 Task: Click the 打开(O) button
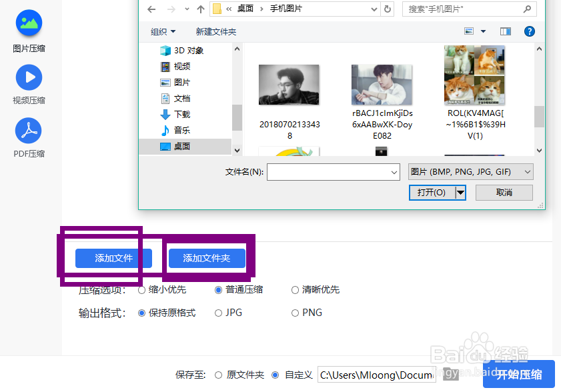(x=432, y=193)
